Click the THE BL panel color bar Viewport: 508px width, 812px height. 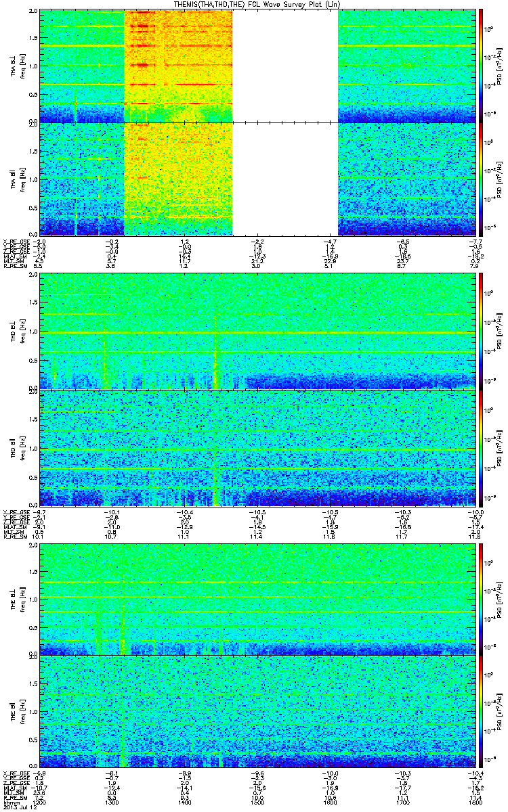pos(481,598)
